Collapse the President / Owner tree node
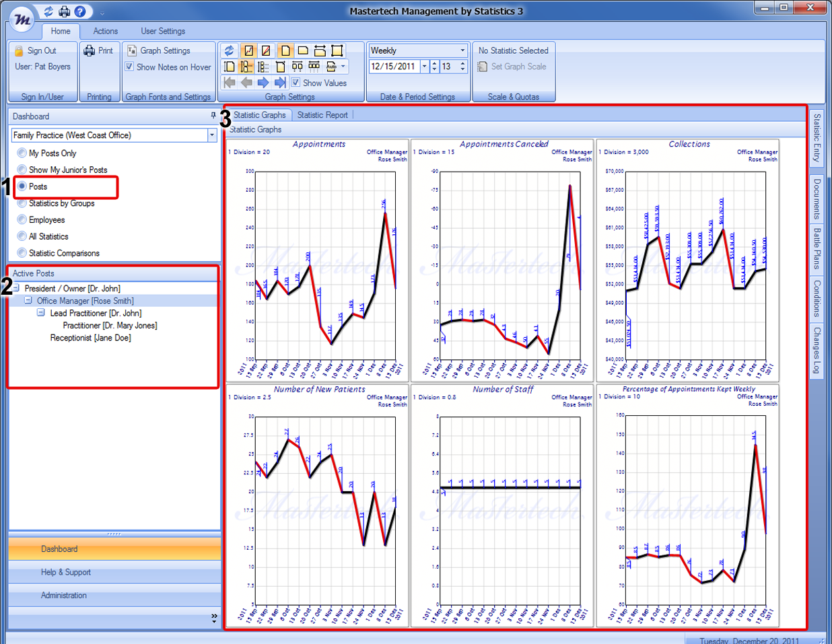The image size is (832, 644). point(16,288)
